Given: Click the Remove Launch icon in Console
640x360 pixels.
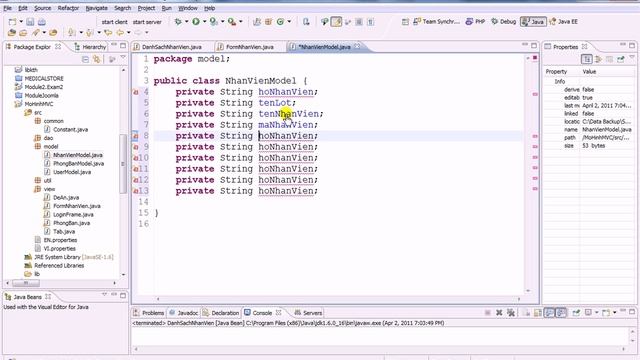Looking at the screenshot, I should tap(499, 313).
